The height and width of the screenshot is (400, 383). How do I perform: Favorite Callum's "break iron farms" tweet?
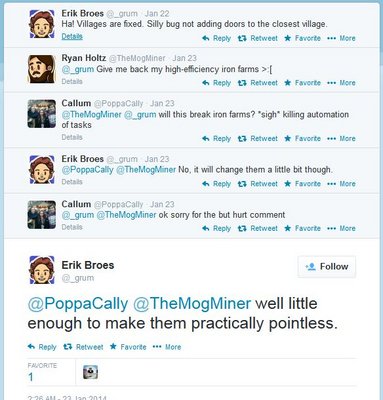(302, 139)
